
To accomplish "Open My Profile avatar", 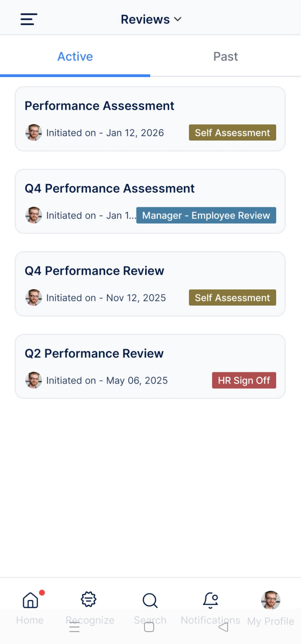I will 270,601.
